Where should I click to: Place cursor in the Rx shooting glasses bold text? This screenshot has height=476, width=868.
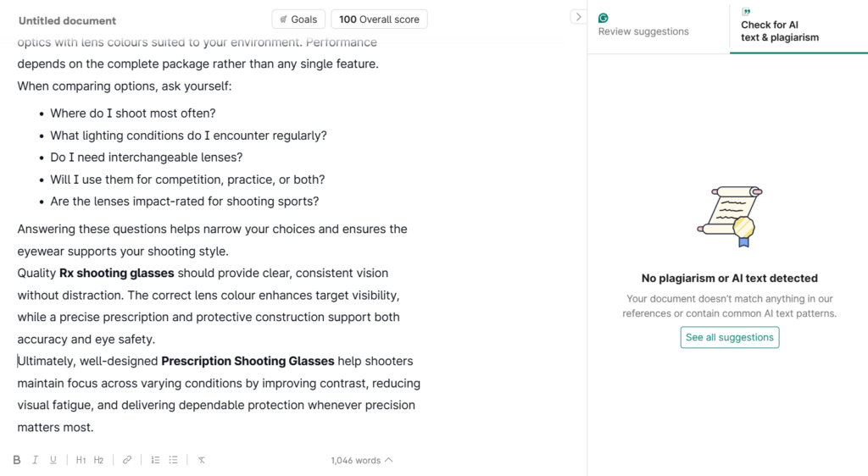click(x=116, y=273)
